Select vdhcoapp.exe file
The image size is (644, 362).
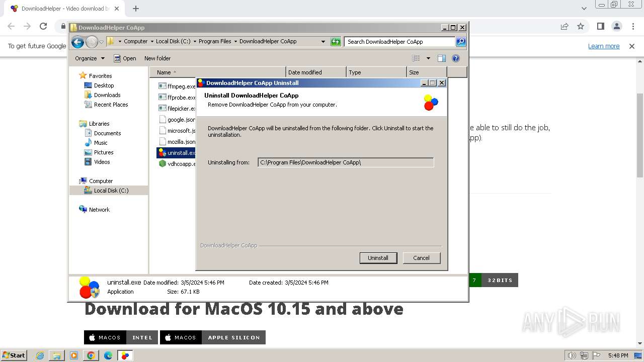[x=177, y=164]
